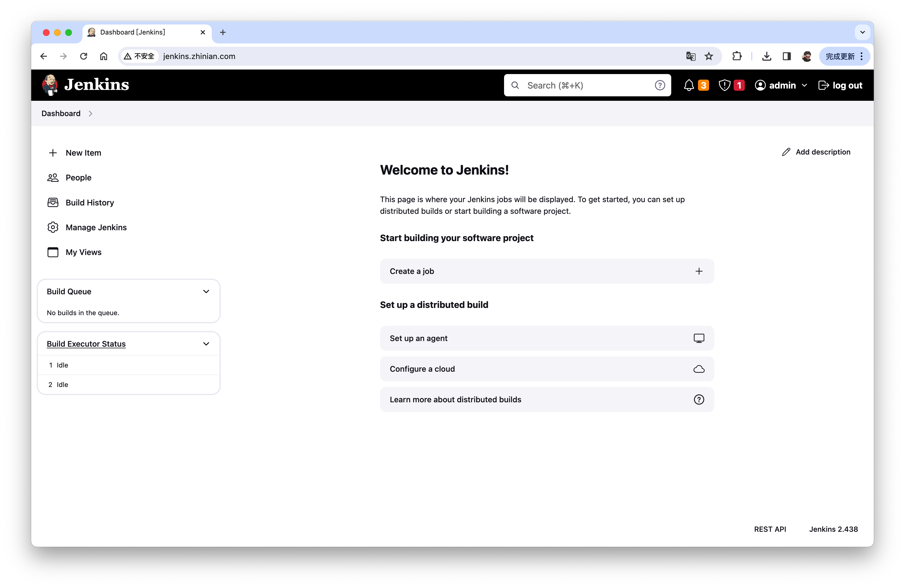Click the browser profile avatar
This screenshot has height=588, width=905.
[x=807, y=56]
